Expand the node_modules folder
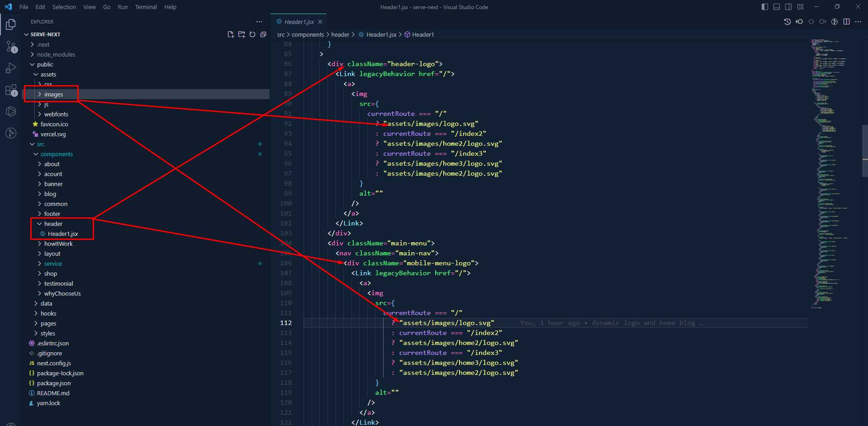 pos(146,54)
